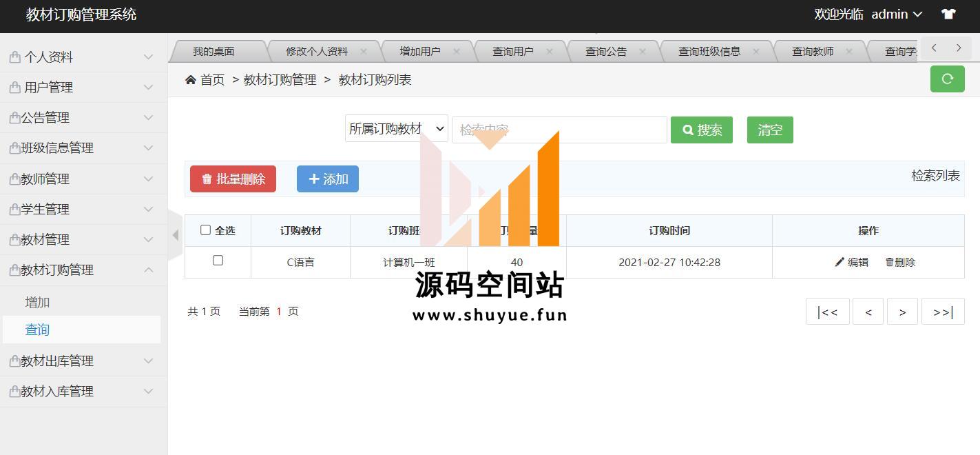Go to previous page button

point(868,312)
